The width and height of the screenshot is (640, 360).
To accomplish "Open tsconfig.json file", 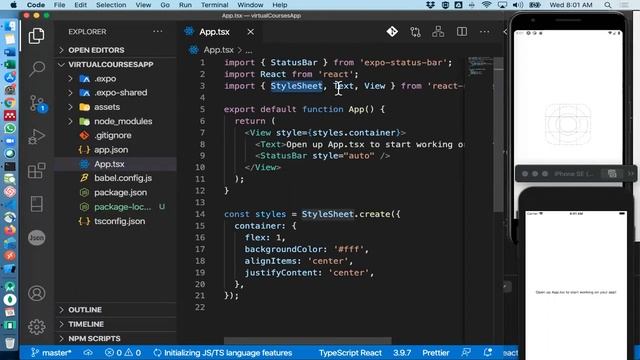I will (x=116, y=221).
